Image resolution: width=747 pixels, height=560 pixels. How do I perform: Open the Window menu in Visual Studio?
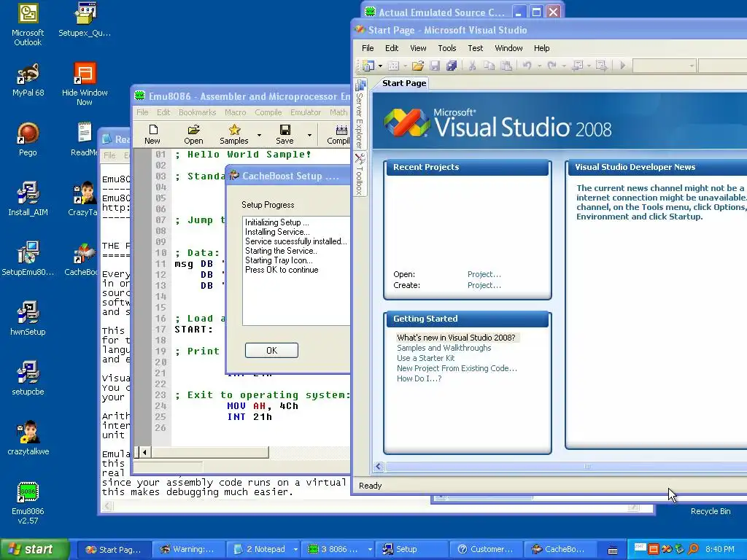pyautogui.click(x=508, y=48)
